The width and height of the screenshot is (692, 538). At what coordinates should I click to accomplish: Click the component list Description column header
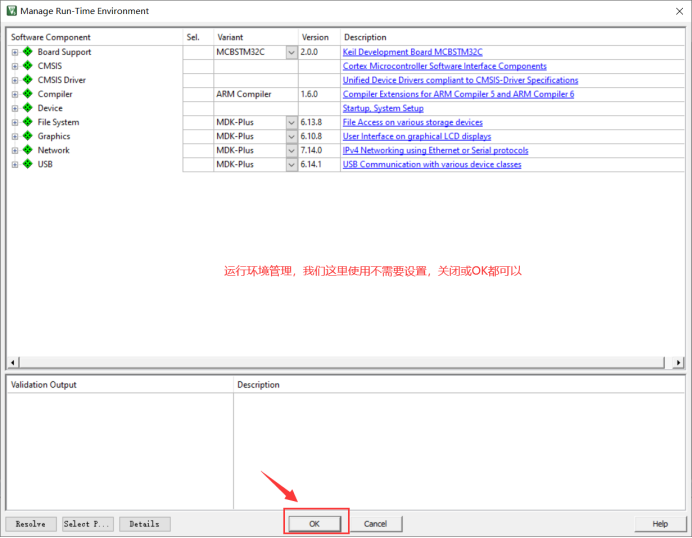click(x=512, y=37)
